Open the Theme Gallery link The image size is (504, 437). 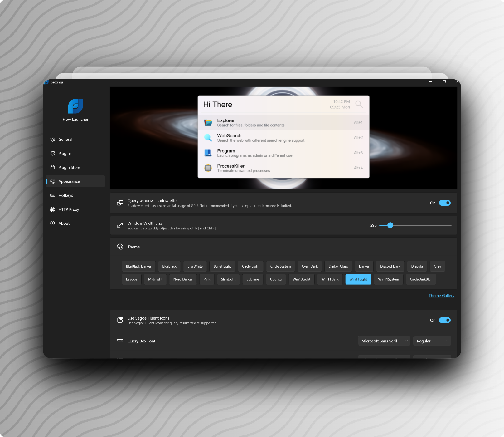click(x=441, y=296)
